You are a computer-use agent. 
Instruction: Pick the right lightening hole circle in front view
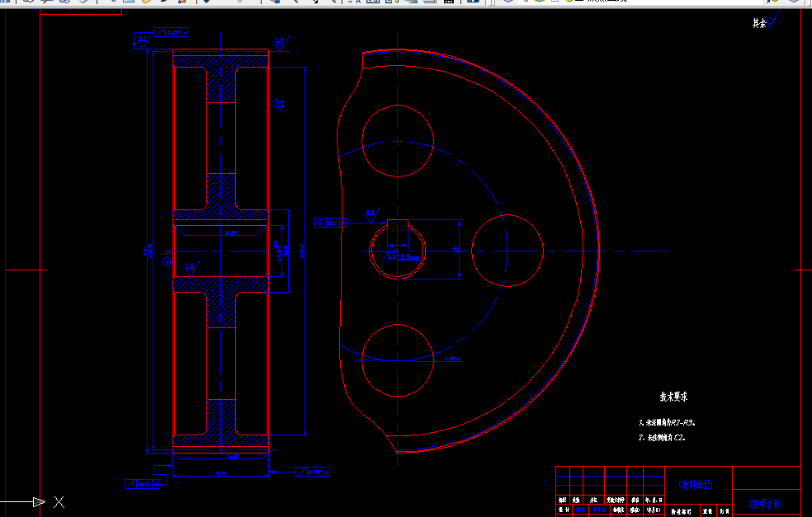(507, 251)
